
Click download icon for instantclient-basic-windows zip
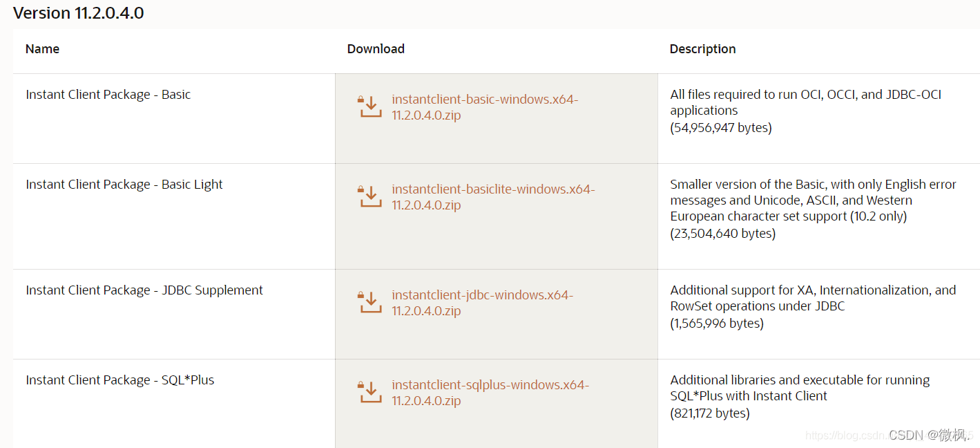pos(370,106)
